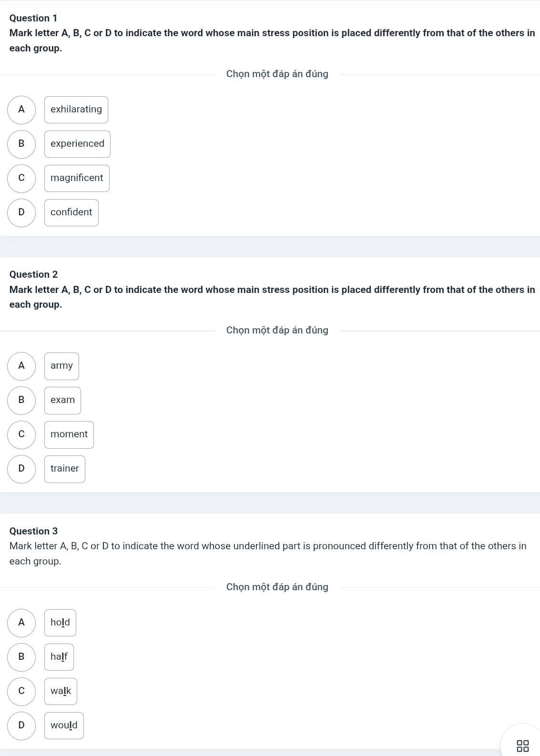Select option A for Question 1
540x756 pixels.
coord(21,110)
